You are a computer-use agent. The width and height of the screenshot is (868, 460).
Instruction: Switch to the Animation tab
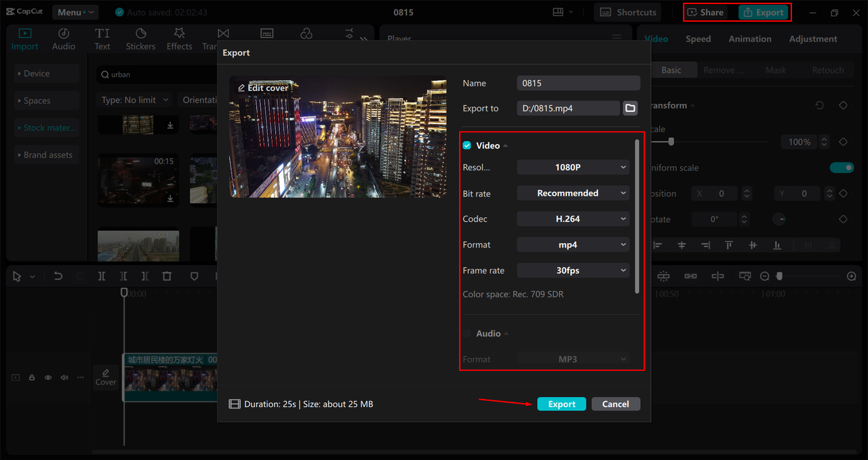coord(750,39)
